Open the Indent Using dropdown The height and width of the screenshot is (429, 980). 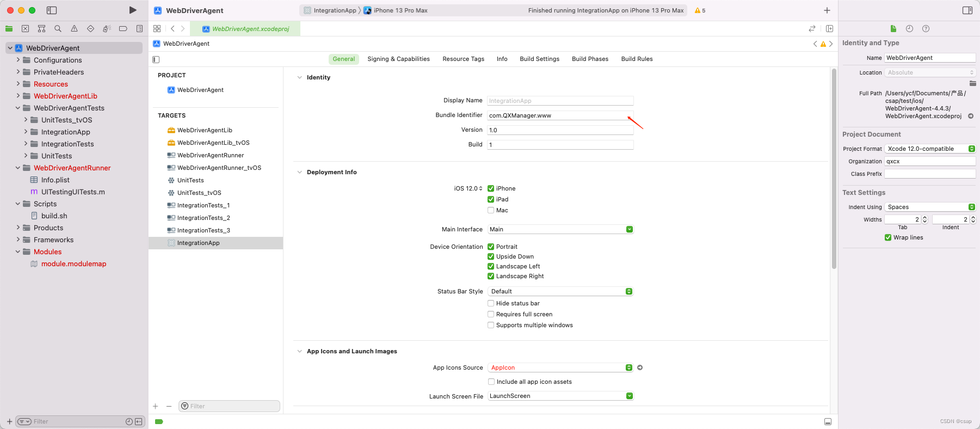click(930, 207)
